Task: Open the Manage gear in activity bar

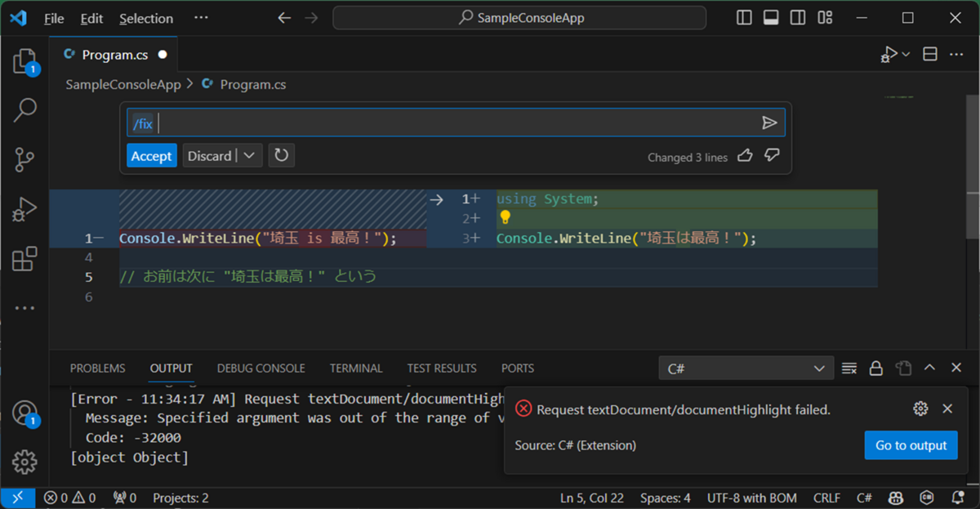Action: tap(24, 462)
